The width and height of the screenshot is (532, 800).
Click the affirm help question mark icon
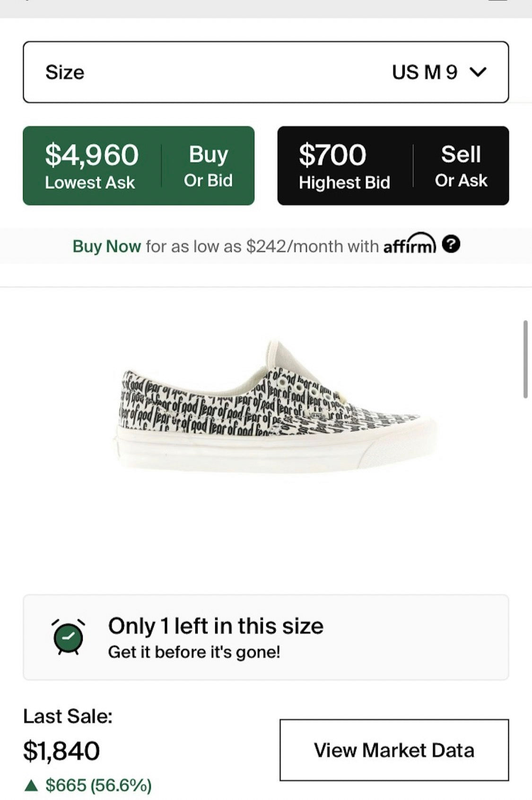tap(451, 244)
